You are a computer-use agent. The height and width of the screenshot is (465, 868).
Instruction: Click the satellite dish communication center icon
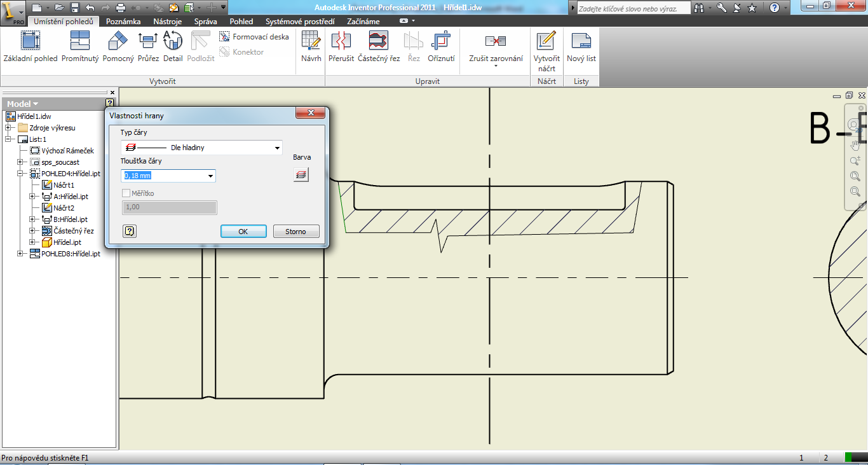[x=737, y=8]
